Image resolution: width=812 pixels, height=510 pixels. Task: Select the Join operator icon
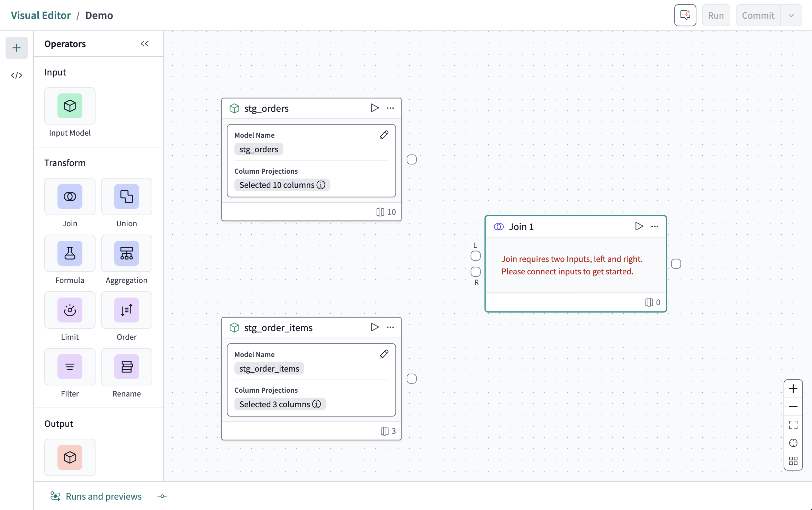point(70,197)
